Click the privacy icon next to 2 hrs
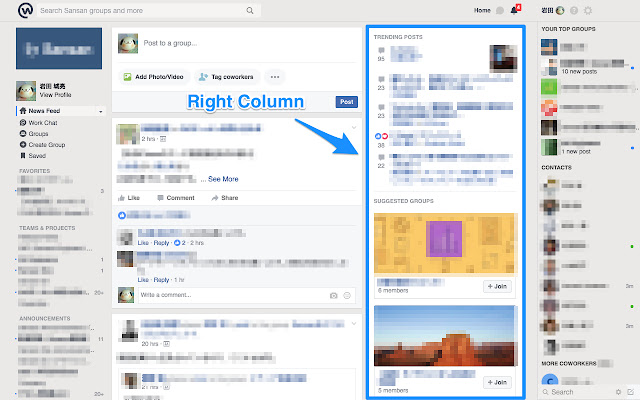This screenshot has height=400, width=640. click(163, 139)
